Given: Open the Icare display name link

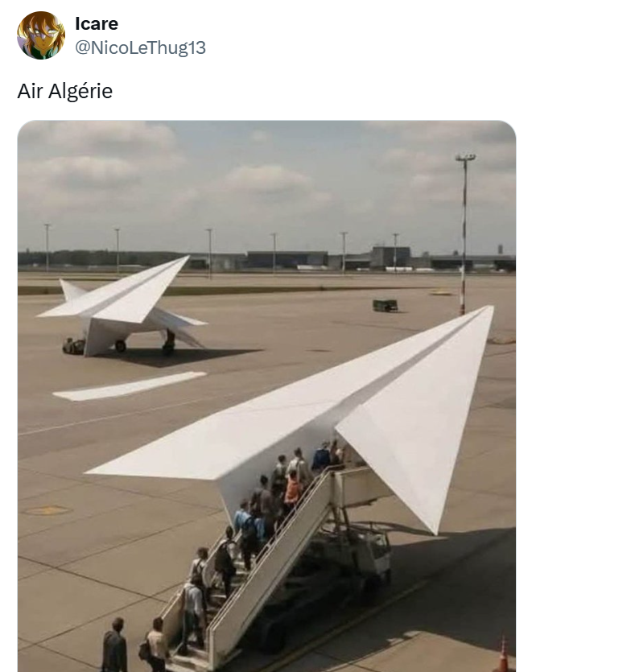Looking at the screenshot, I should tap(96, 23).
